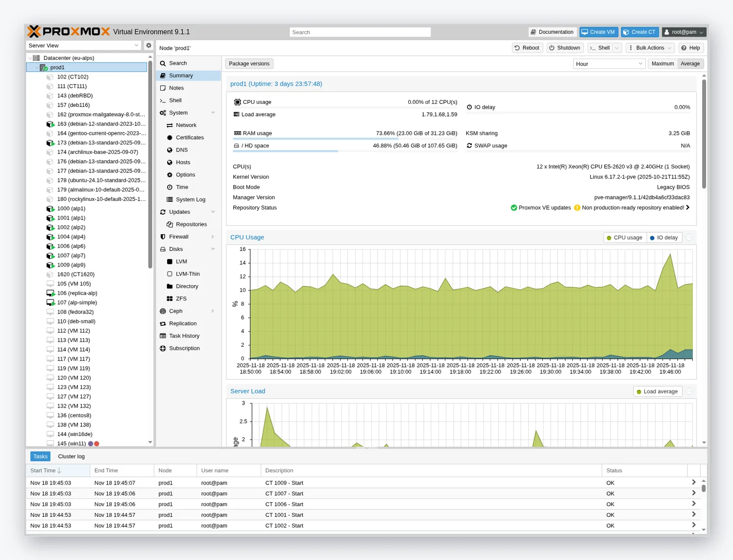The width and height of the screenshot is (733, 560).
Task: Open the Hour timeframe dropdown
Action: pos(609,64)
